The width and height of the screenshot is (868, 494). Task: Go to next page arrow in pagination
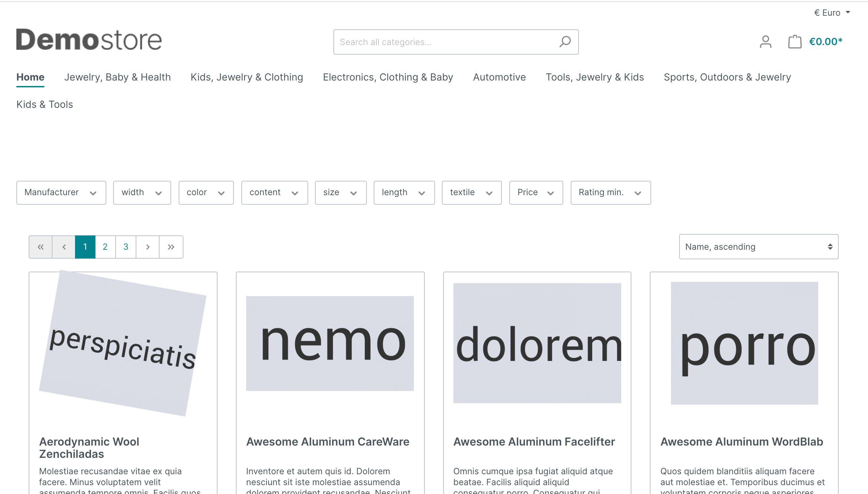coord(148,247)
